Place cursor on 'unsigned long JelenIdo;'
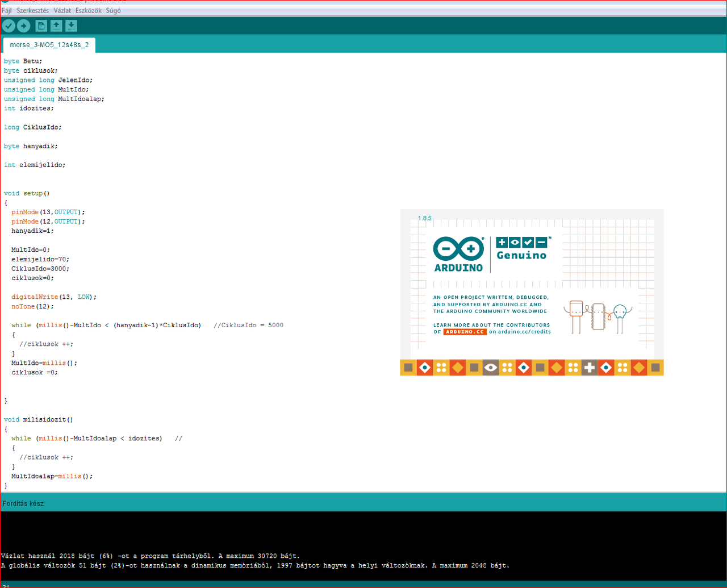Image resolution: width=727 pixels, height=588 pixels. (48, 80)
